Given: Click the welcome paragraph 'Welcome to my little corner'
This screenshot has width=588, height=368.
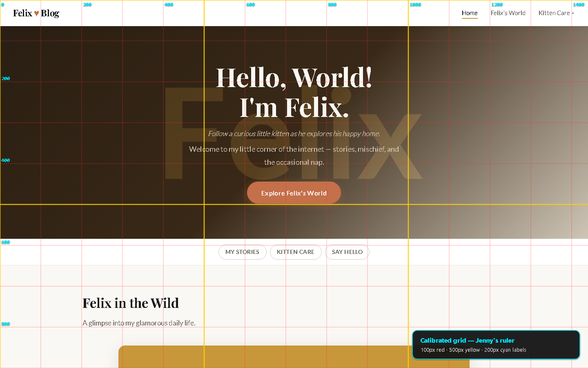Looking at the screenshot, I should pyautogui.click(x=294, y=156).
